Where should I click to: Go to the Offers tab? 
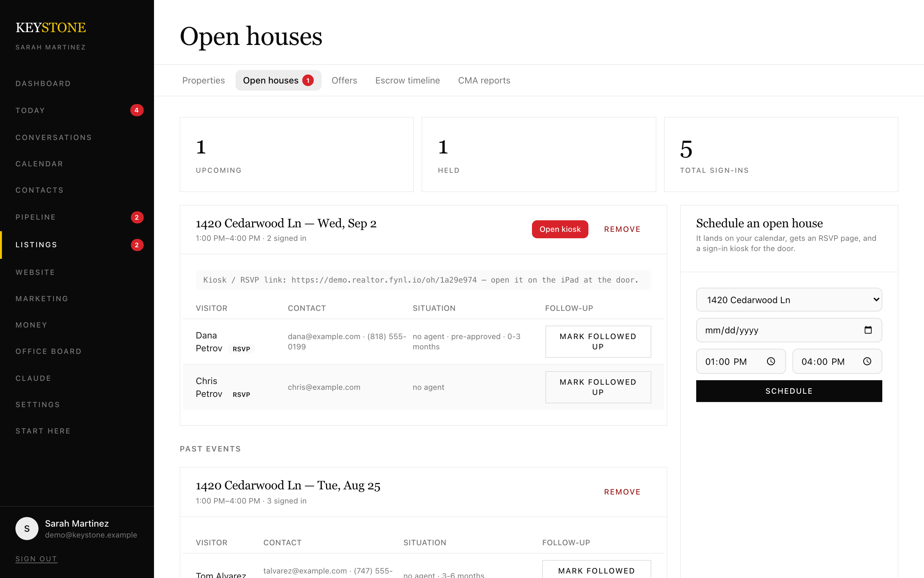tap(344, 80)
